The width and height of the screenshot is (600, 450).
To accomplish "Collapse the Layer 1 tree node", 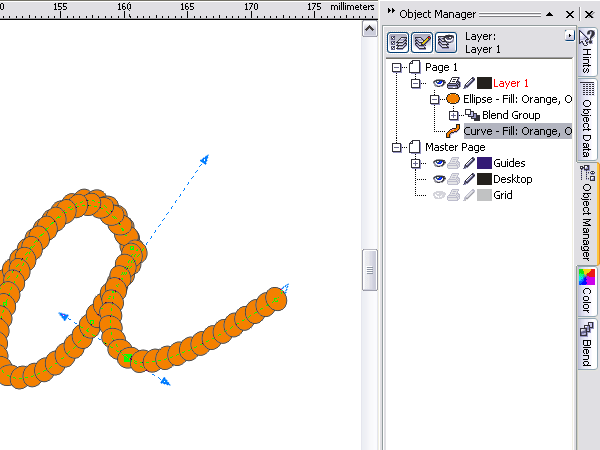I will point(415,83).
